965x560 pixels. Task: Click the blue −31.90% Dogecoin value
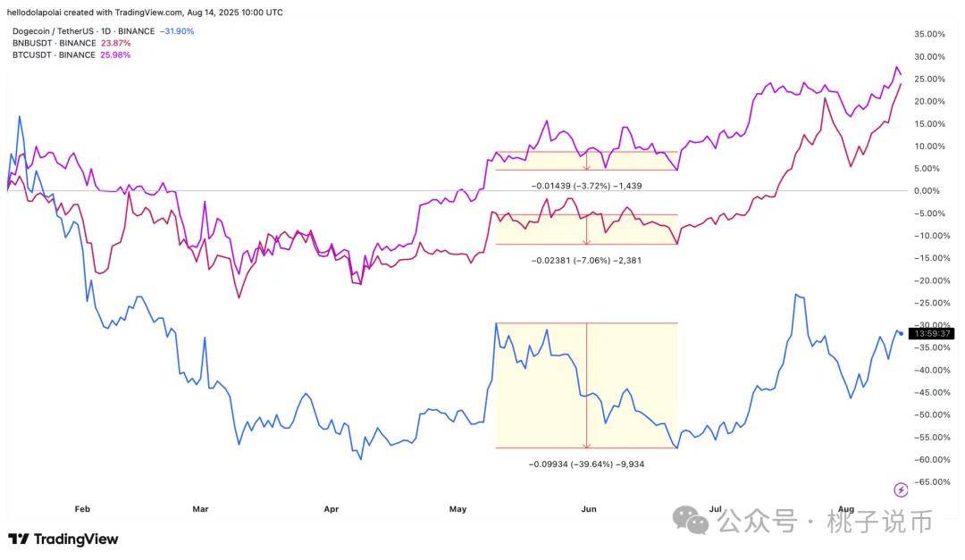[x=176, y=31]
